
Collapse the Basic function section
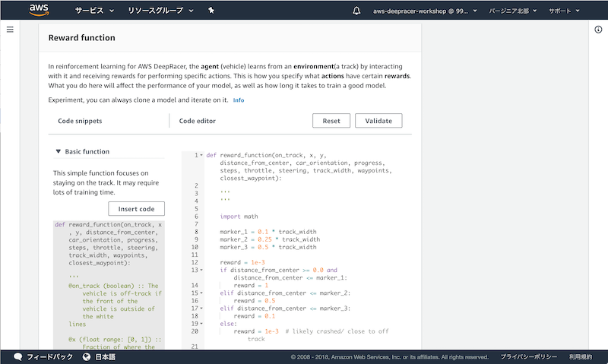tap(59, 151)
